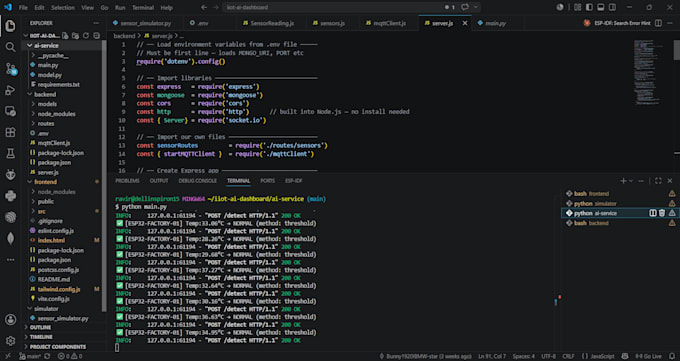Image resolution: width=680 pixels, height=361 pixels.
Task: Select the bash frontend terminal
Action: click(592, 194)
